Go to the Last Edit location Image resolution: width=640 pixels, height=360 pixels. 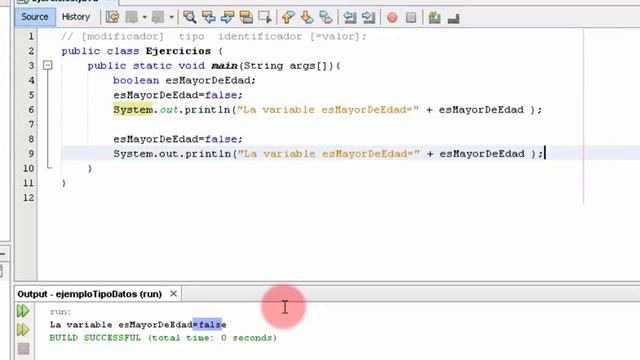coord(113,17)
